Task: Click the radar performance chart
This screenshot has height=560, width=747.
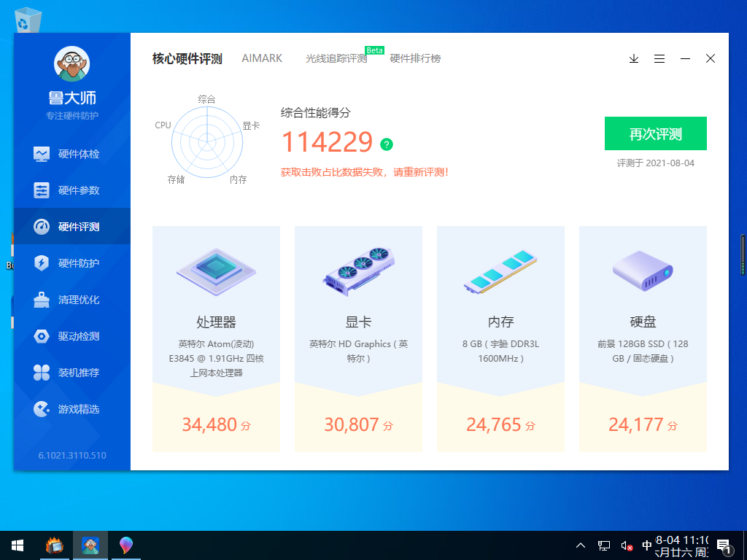Action: click(x=207, y=143)
